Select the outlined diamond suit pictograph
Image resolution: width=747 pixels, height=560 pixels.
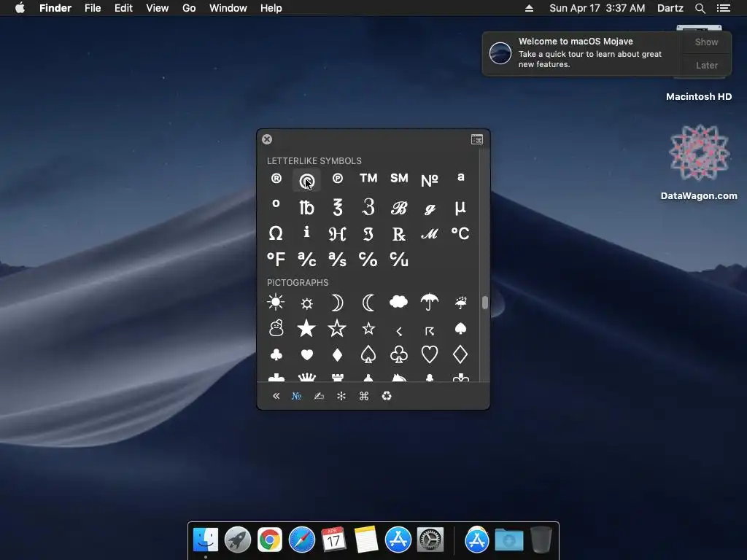[x=460, y=355]
